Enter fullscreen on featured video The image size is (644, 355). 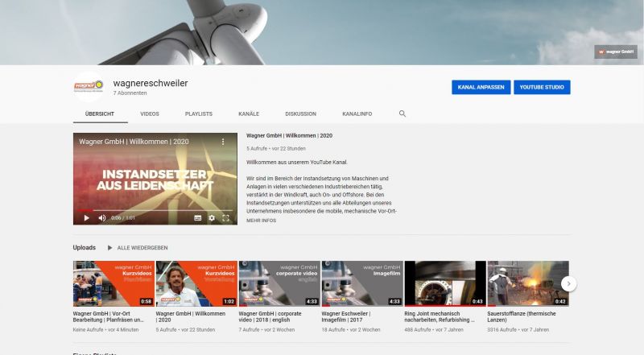[225, 218]
